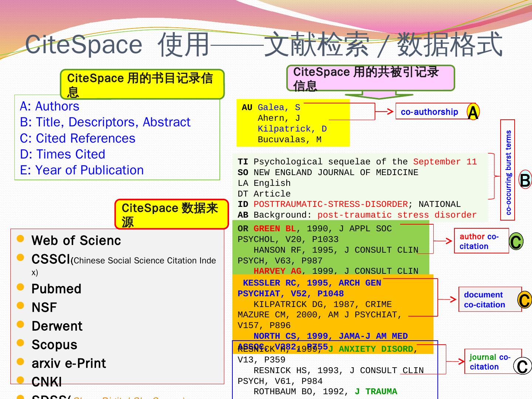Click the document co-citation label box
This screenshot has width=532, height=399.
coord(490,299)
